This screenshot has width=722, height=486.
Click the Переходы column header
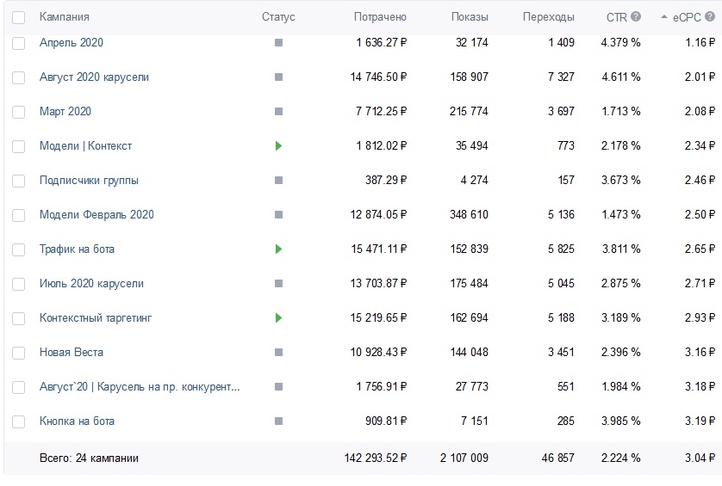(548, 17)
